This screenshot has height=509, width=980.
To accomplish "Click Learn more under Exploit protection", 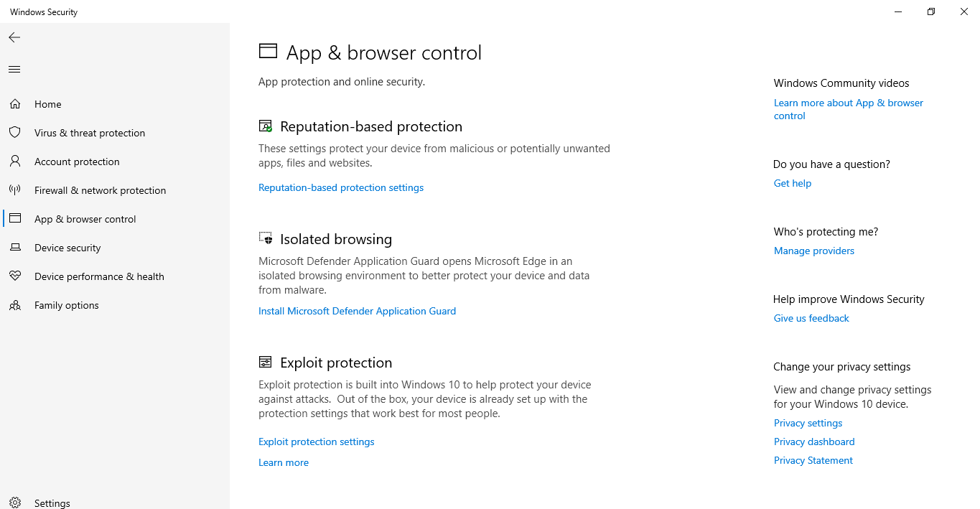I will tap(284, 462).
